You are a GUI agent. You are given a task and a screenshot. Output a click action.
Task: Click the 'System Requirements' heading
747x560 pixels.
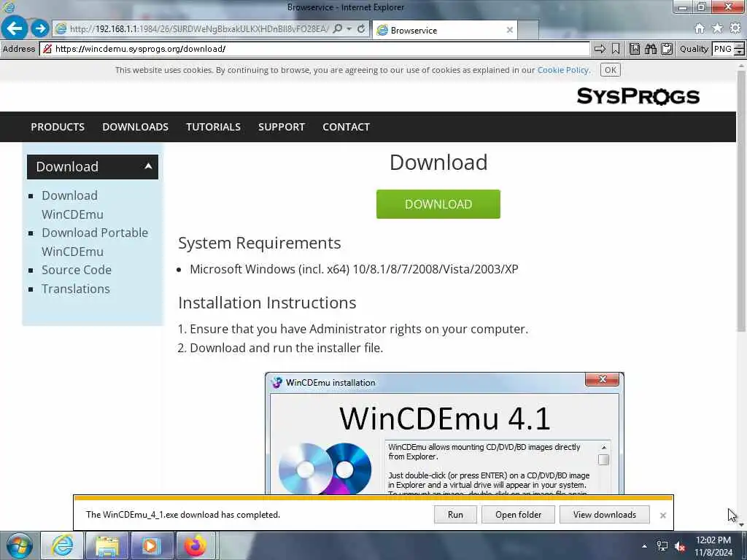pos(260,244)
